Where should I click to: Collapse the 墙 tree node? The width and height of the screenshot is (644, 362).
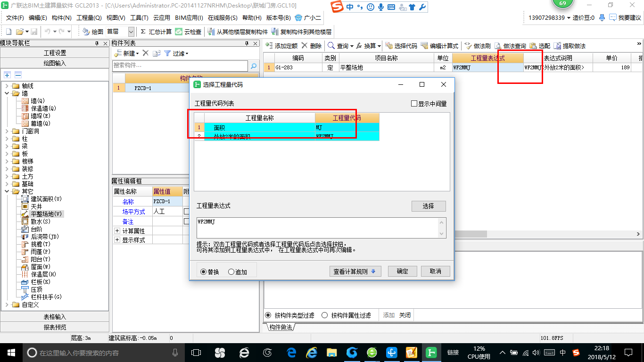click(7, 93)
